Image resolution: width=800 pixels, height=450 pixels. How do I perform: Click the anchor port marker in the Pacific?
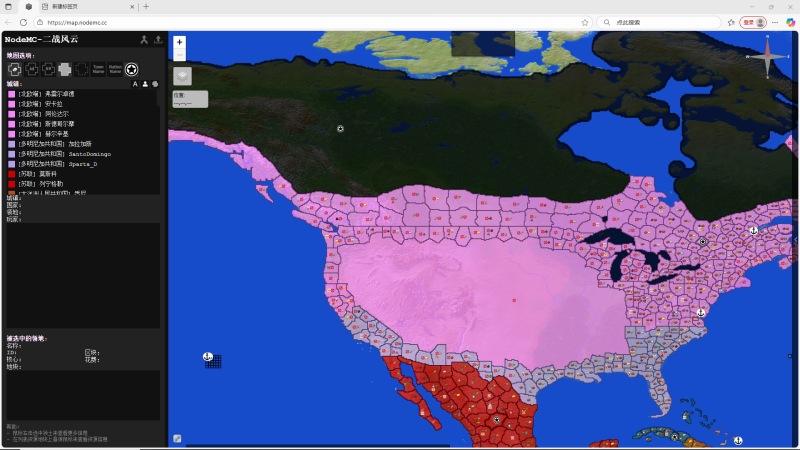click(208, 357)
